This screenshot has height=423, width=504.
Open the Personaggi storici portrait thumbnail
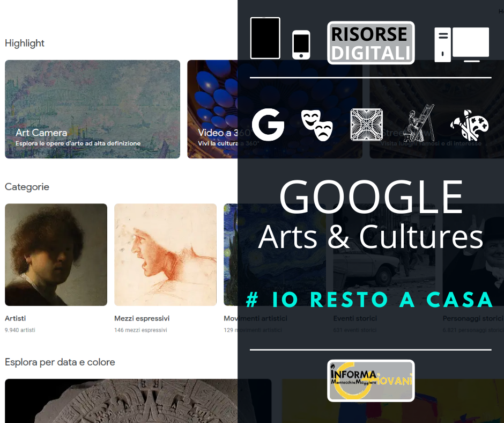point(473,254)
